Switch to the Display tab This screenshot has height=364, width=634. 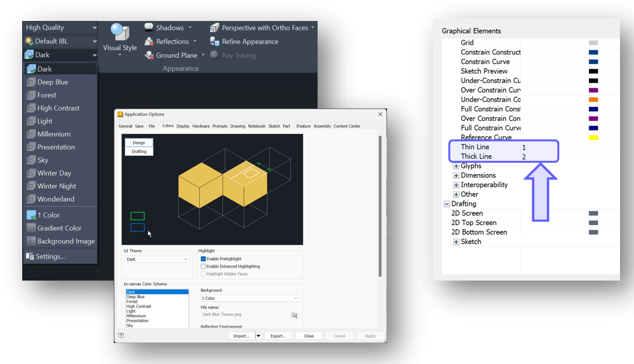pos(183,126)
